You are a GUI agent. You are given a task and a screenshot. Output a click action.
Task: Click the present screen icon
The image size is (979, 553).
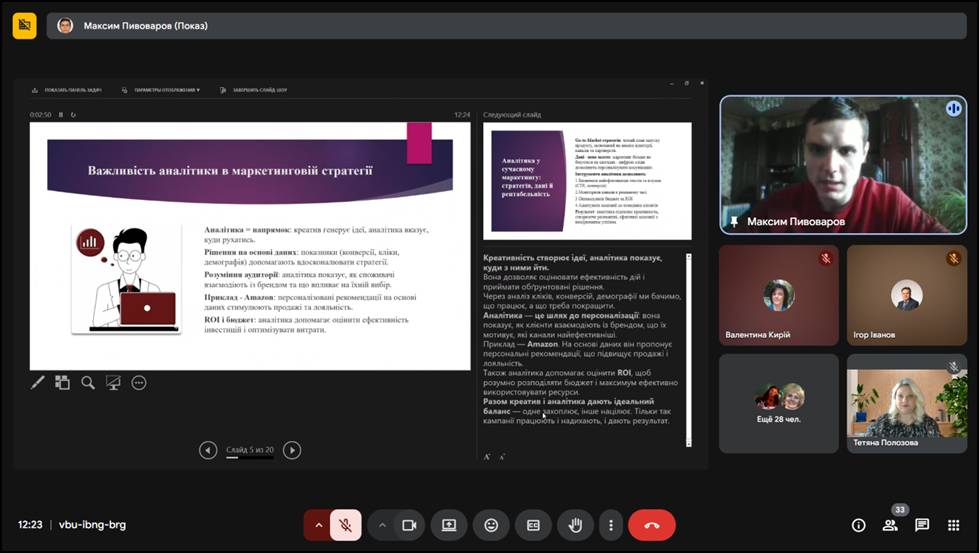[x=449, y=525]
